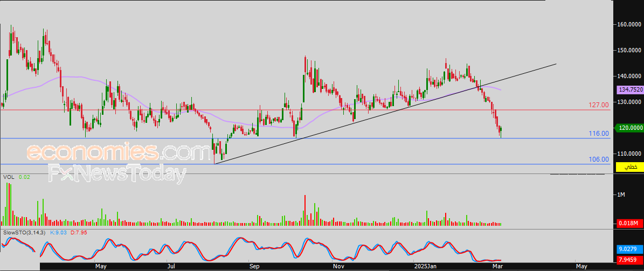Click the green 0.02 volume value

pos(24,177)
